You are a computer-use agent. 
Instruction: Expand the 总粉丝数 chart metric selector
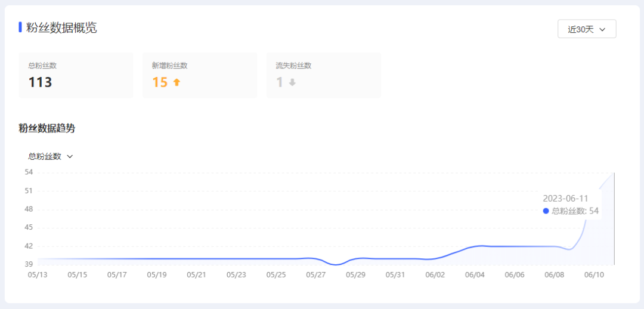(50, 156)
